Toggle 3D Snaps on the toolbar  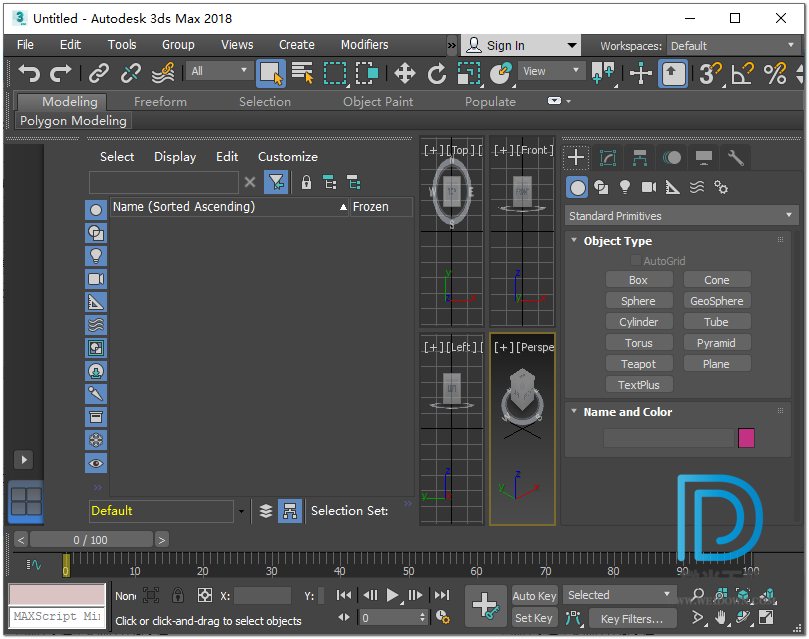[710, 73]
